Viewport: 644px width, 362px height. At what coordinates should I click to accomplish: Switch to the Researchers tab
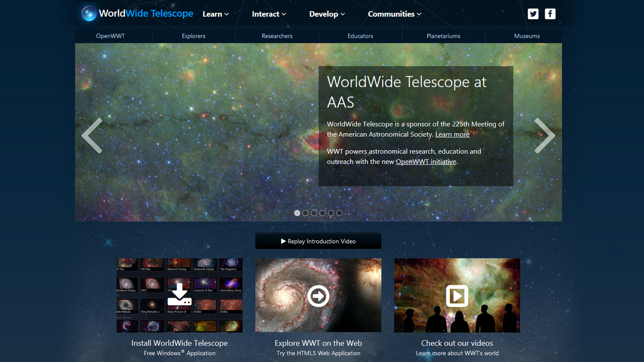(x=277, y=36)
